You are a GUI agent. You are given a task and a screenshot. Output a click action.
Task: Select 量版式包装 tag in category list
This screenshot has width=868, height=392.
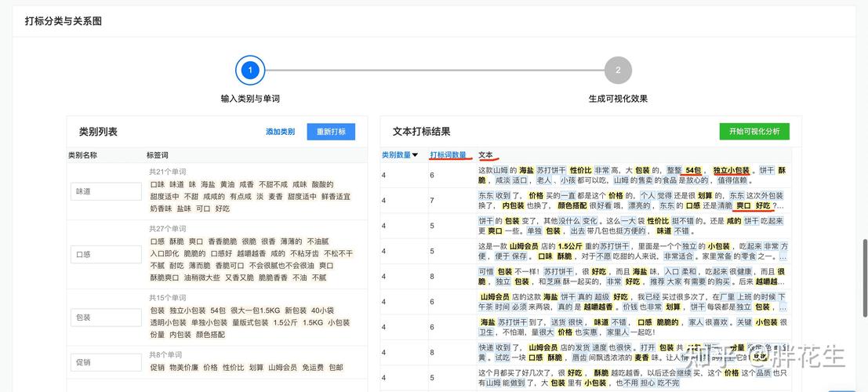pyautogui.click(x=249, y=323)
